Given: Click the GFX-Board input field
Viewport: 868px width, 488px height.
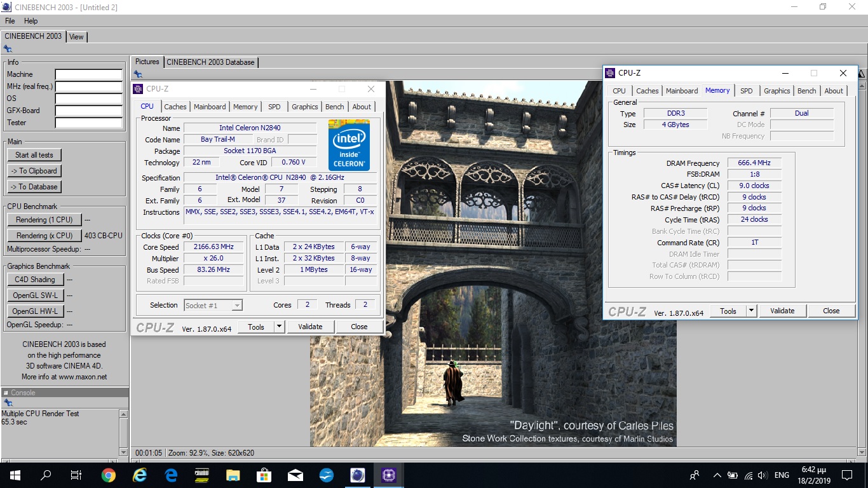Looking at the screenshot, I should pyautogui.click(x=88, y=111).
